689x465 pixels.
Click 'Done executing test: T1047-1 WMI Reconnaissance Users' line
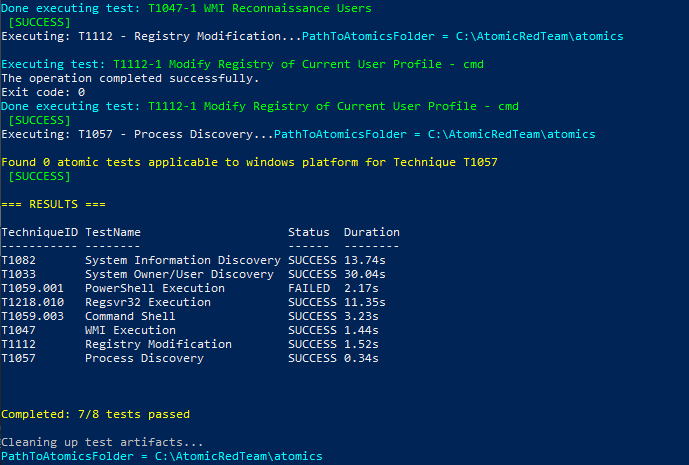(186, 8)
